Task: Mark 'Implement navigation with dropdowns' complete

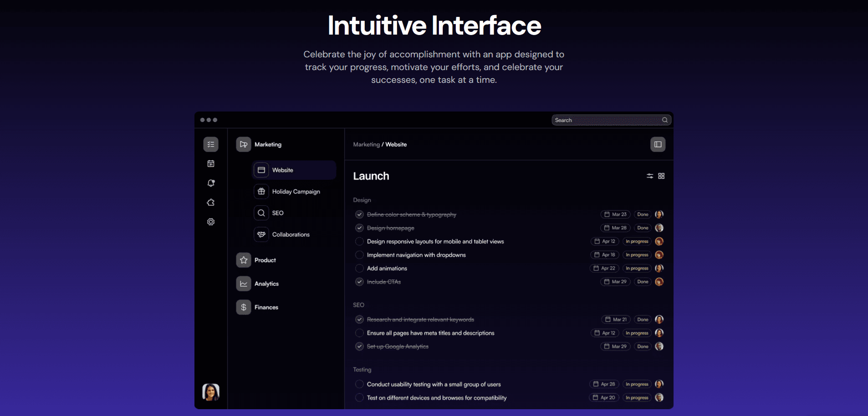Action: point(359,255)
